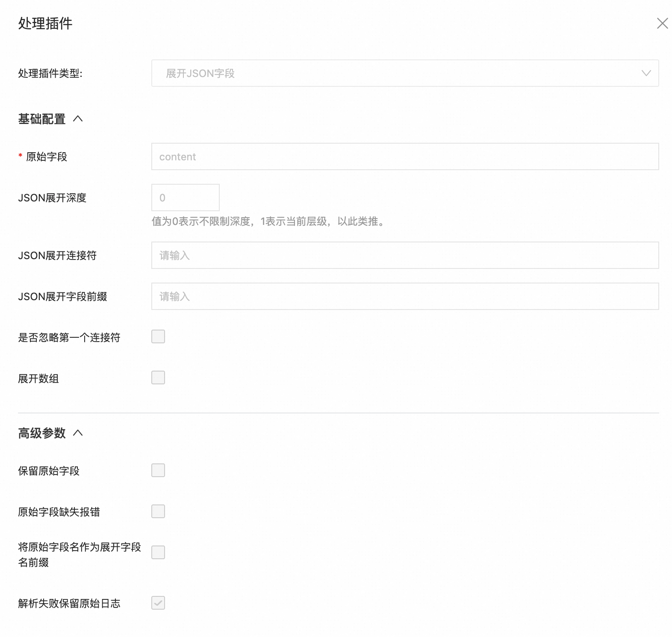Enable the 是否忽略第一个连接符 checkbox
This screenshot has width=672, height=637.
pos(158,337)
